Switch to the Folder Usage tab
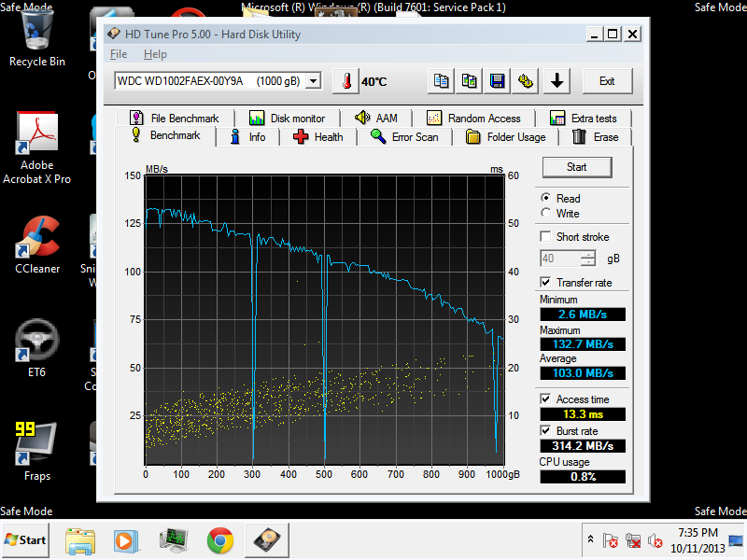Screen dimensions: 747x560 click(505, 137)
